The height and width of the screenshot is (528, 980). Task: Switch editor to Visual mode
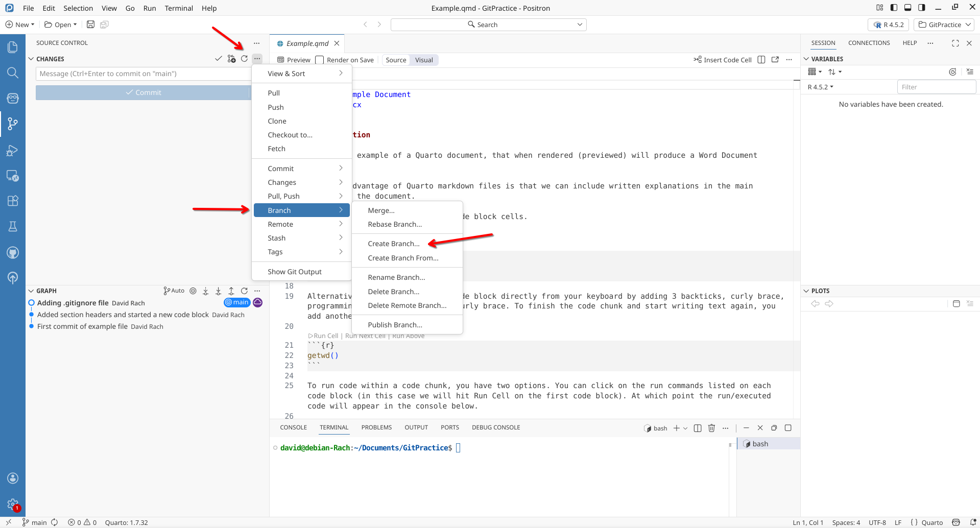click(423, 60)
